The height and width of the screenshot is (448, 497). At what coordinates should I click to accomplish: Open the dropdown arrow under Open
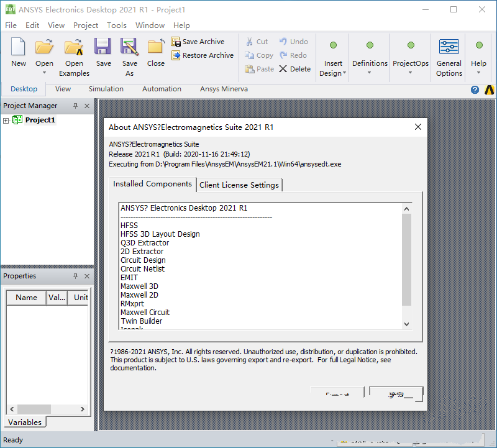pyautogui.click(x=44, y=73)
